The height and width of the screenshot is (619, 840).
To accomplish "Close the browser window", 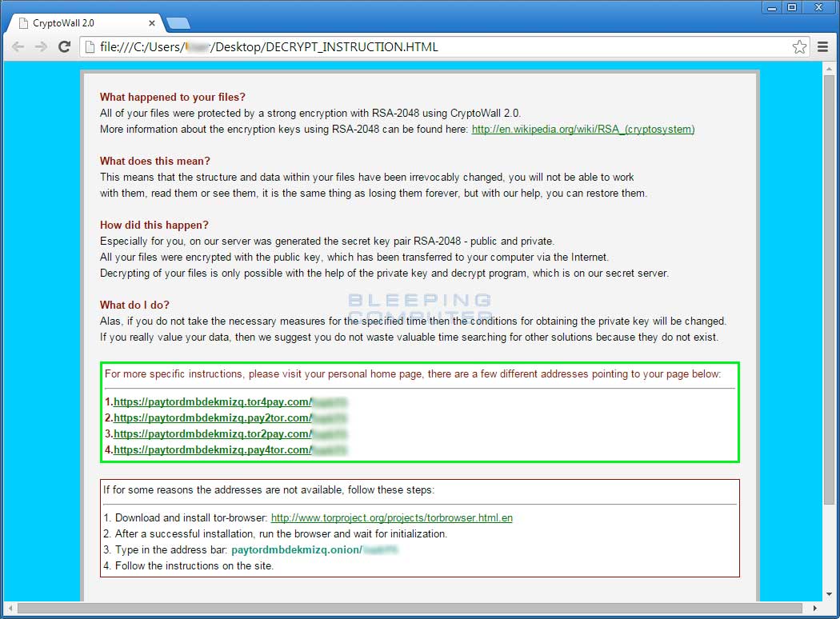I will tap(818, 7).
